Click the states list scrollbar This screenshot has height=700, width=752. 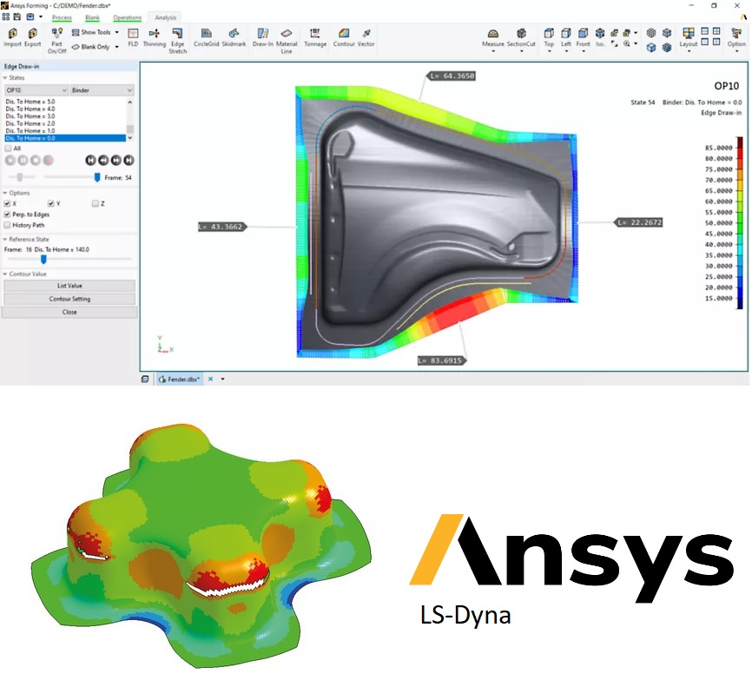click(x=129, y=120)
